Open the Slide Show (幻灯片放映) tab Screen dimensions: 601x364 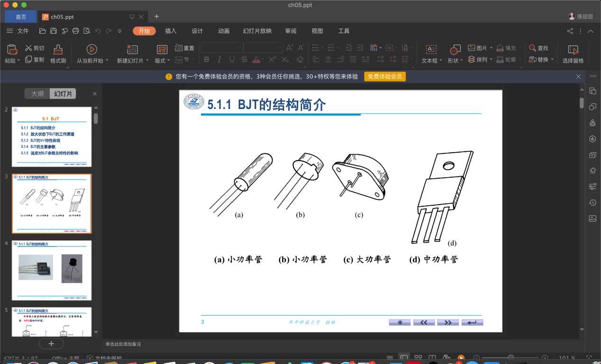pyautogui.click(x=257, y=31)
